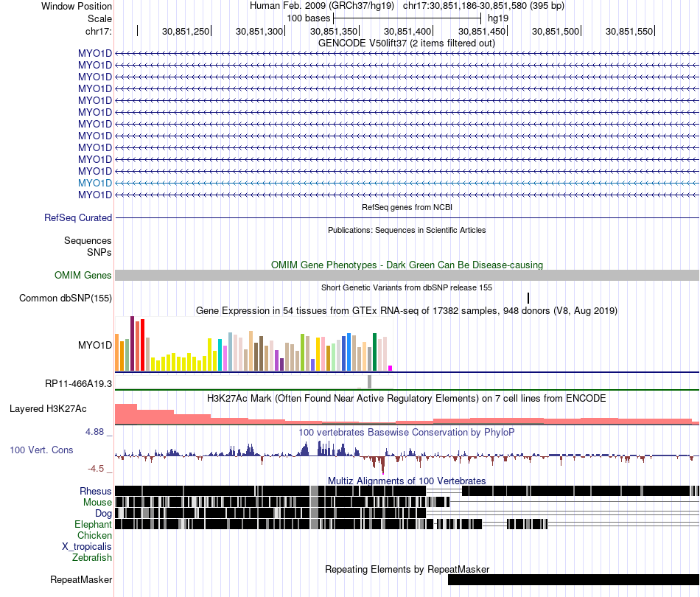700x597 pixels.
Task: Click the hg19 text beside the scale bar
Action: [x=498, y=18]
